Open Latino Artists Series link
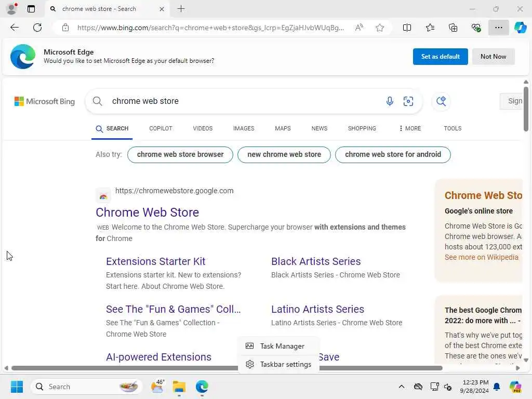The width and height of the screenshot is (532, 399). point(317,310)
